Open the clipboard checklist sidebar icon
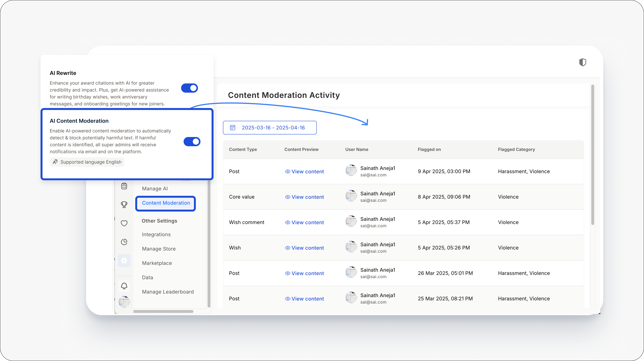The height and width of the screenshot is (361, 644). pos(124,186)
